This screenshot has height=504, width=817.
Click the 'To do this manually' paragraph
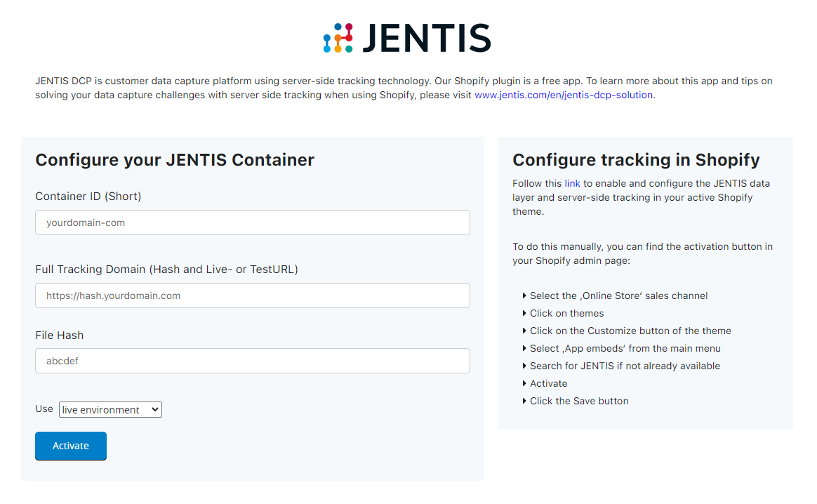tap(642, 253)
